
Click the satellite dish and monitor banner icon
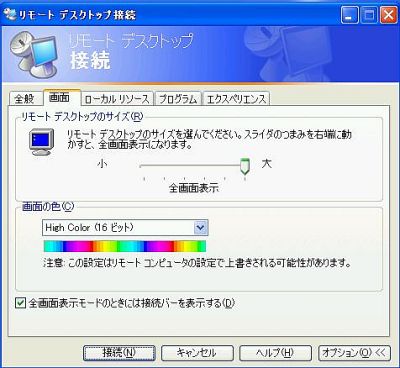pyautogui.click(x=33, y=54)
